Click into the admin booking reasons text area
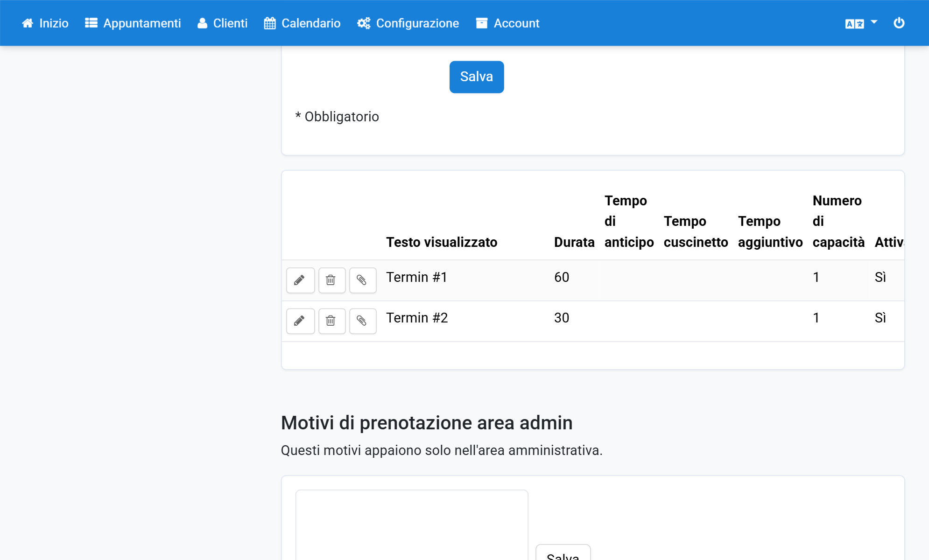The height and width of the screenshot is (560, 929). click(x=412, y=525)
